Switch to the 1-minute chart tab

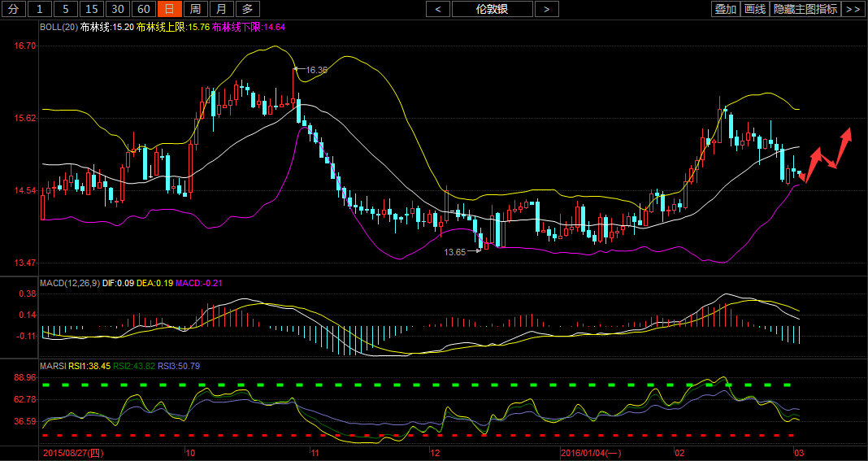(40, 9)
